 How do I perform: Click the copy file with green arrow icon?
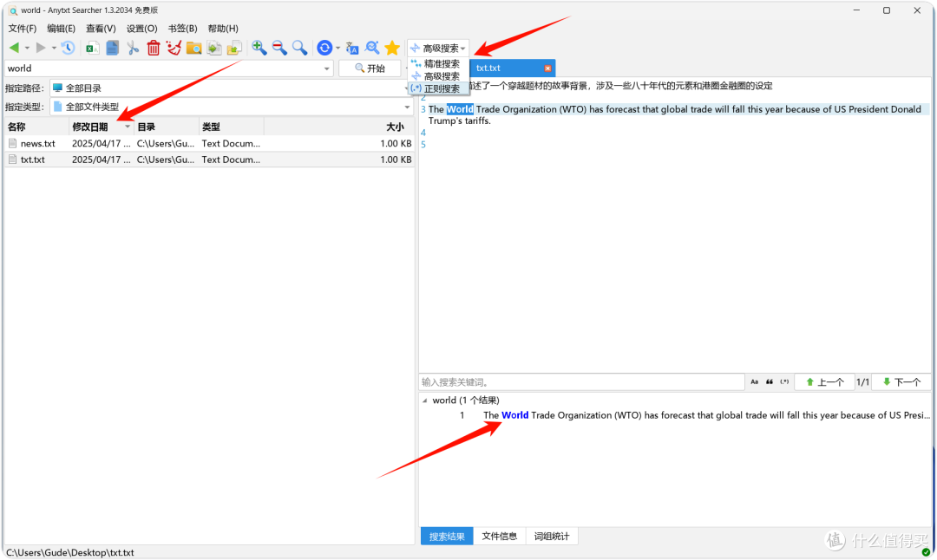214,48
